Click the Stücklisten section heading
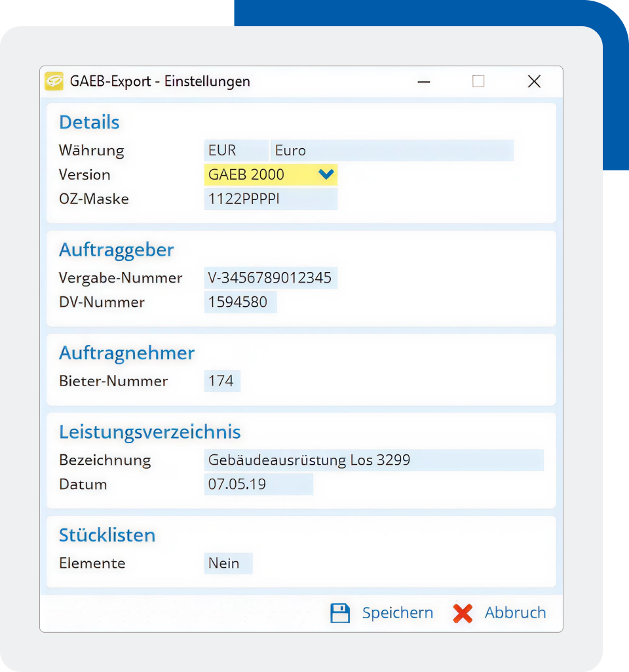This screenshot has height=672, width=629. tap(107, 535)
